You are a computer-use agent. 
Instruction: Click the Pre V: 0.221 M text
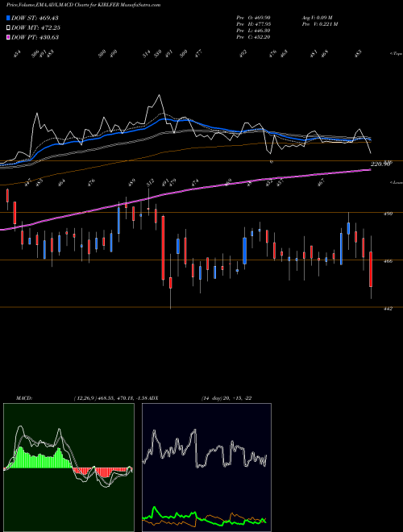[x=319, y=24]
